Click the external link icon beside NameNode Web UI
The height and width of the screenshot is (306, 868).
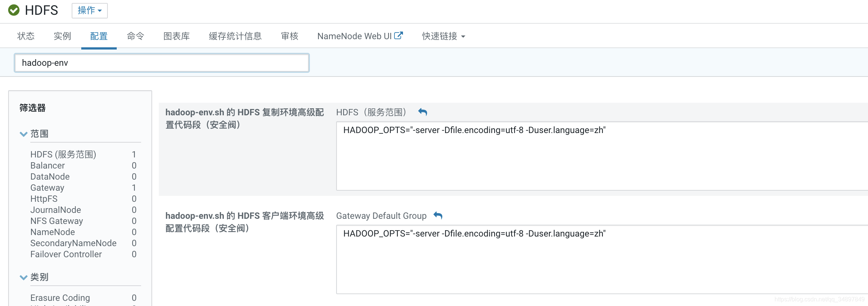click(399, 35)
